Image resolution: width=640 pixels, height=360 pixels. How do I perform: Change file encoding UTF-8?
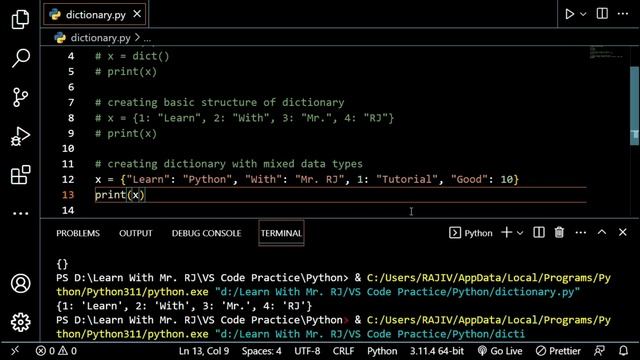click(x=307, y=351)
